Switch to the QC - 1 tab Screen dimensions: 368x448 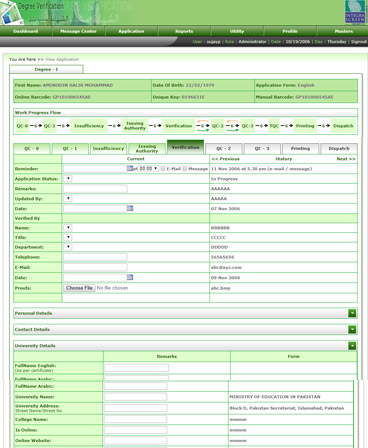[x=70, y=149]
